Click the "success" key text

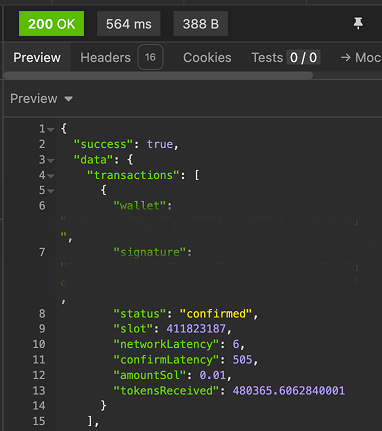(x=104, y=144)
